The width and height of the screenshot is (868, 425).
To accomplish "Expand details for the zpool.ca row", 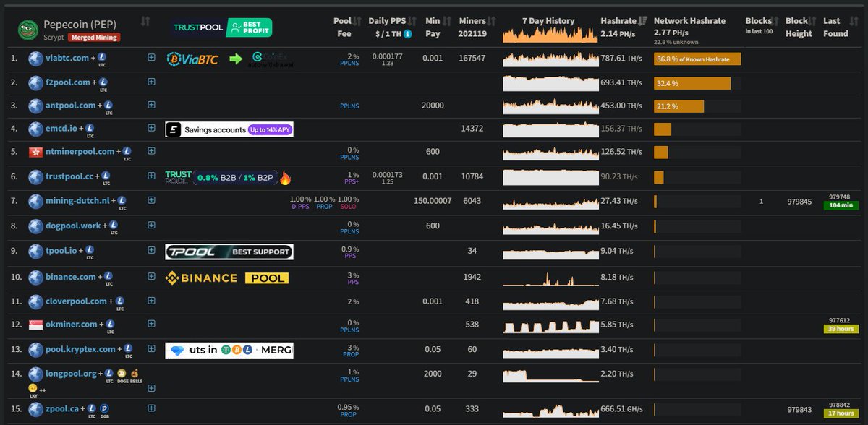I will (151, 408).
